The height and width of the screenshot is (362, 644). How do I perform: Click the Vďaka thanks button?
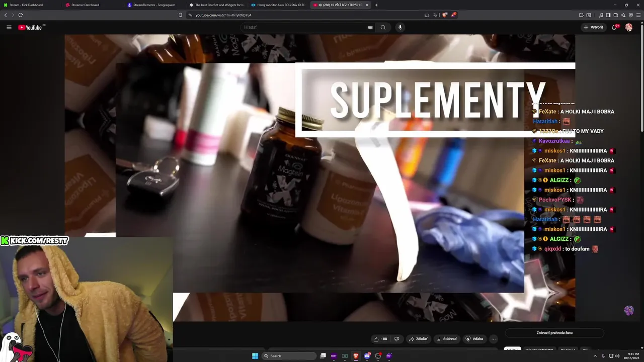pyautogui.click(x=474, y=339)
